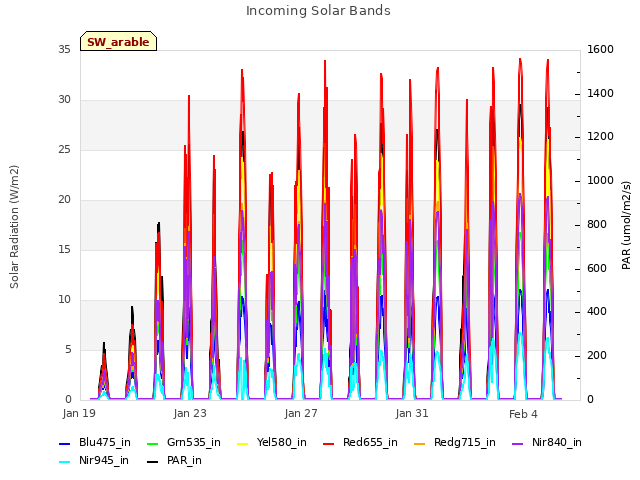Click the Redg715_in legend label

[464, 442]
